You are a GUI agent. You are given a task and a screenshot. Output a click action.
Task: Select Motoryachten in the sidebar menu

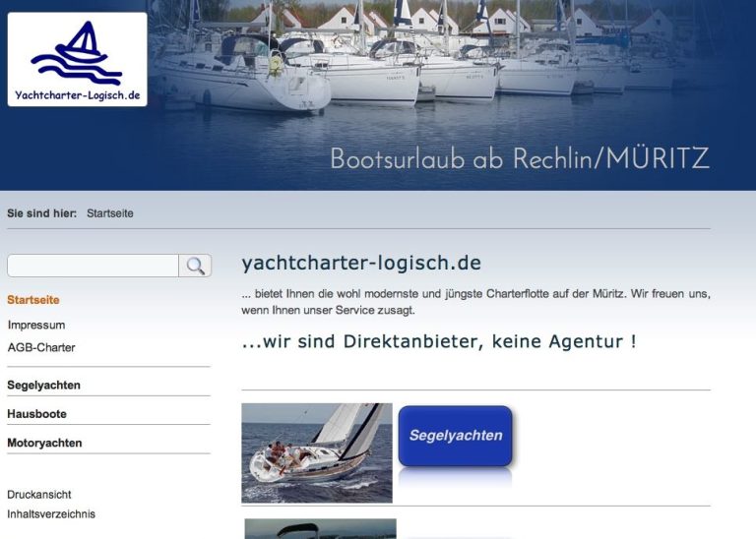tap(44, 443)
